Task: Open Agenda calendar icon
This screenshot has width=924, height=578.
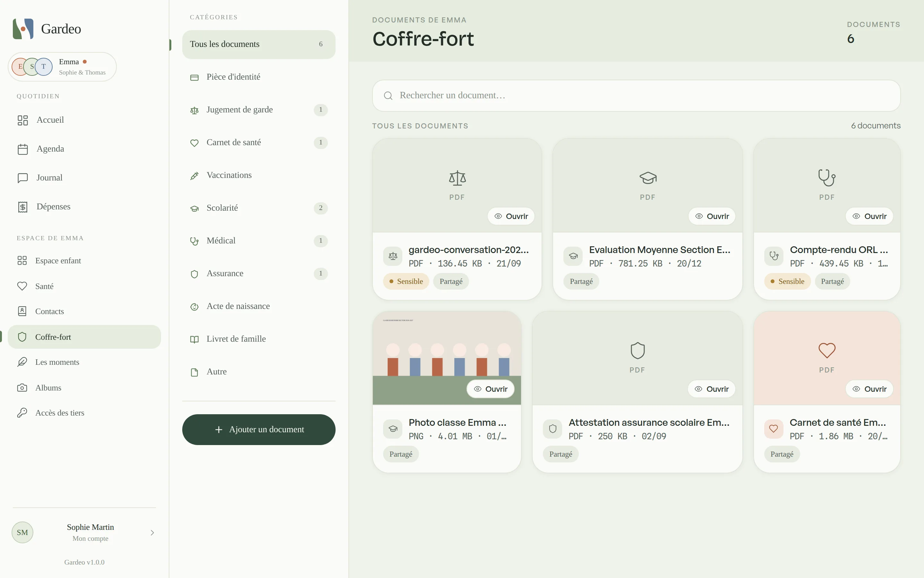Action: point(22,149)
